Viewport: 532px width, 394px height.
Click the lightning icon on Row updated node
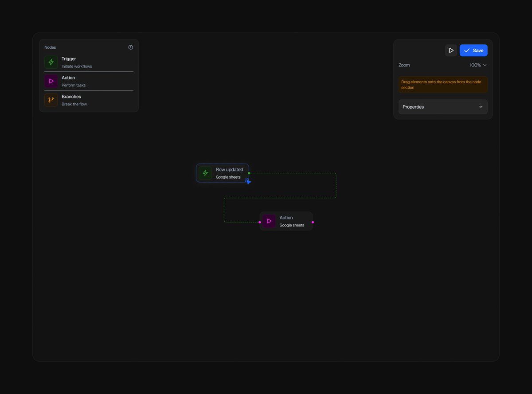click(x=205, y=173)
